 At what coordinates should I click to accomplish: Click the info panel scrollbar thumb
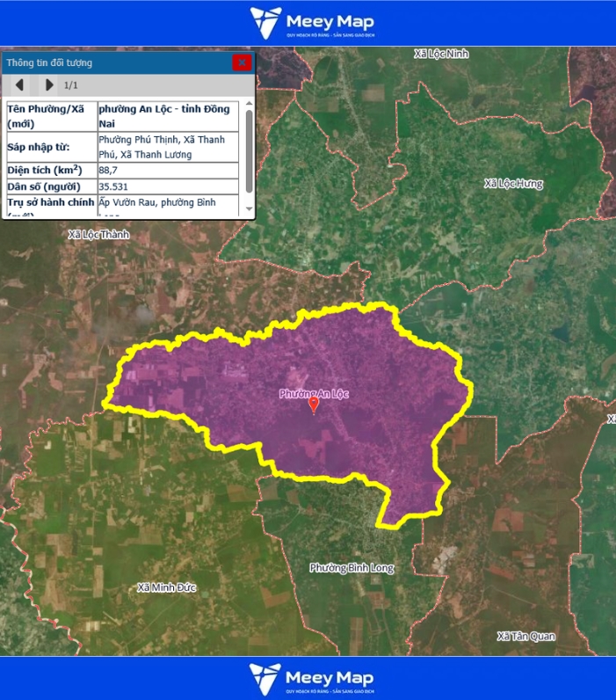[249, 150]
